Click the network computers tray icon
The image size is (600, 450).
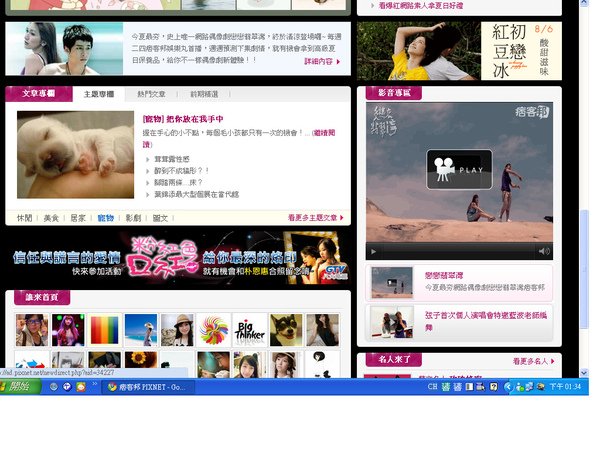coord(529,386)
